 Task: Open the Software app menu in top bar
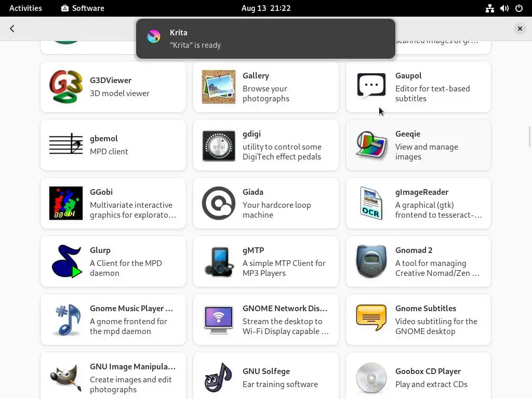coord(83,8)
